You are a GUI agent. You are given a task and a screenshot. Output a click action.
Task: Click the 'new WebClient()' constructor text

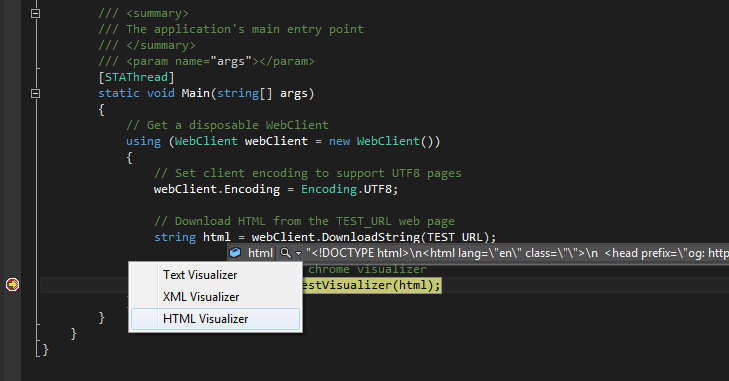[x=384, y=141]
